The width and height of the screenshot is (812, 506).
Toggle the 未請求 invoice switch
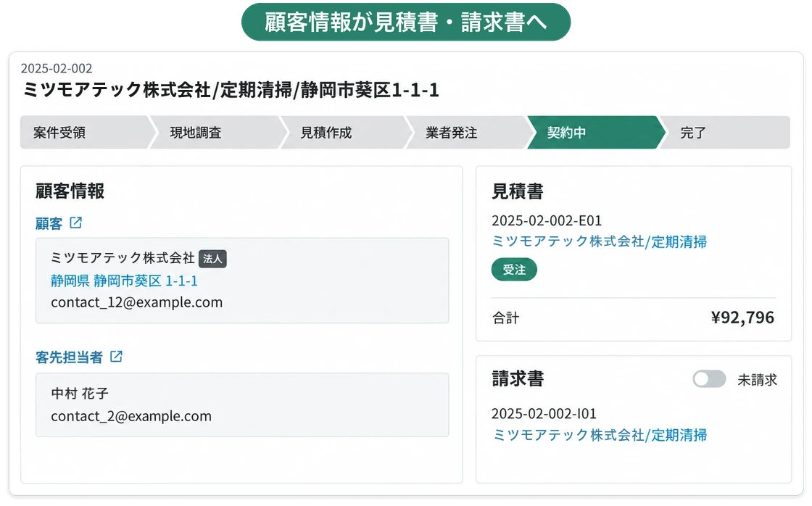(709, 379)
